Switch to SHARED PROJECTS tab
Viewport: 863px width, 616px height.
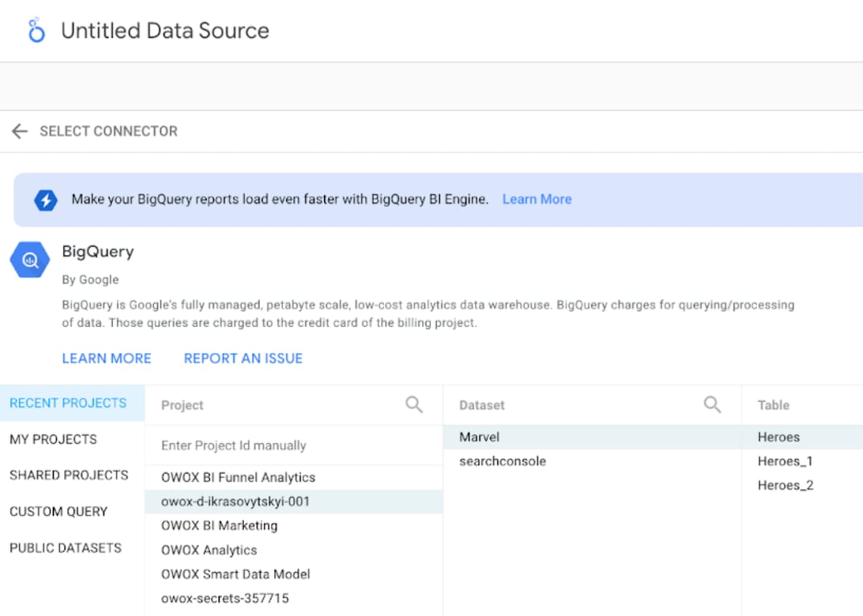tap(69, 475)
